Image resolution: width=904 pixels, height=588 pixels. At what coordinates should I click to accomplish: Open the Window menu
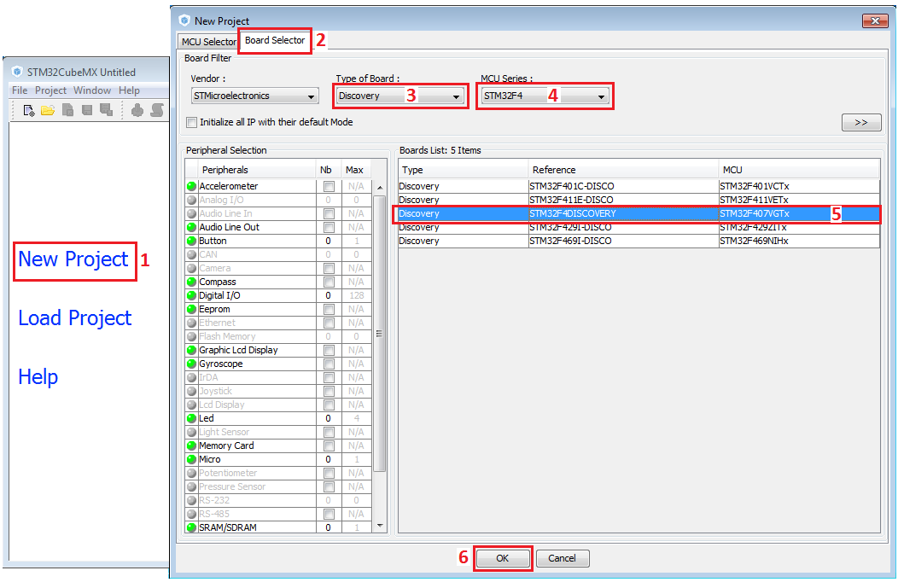pos(92,90)
